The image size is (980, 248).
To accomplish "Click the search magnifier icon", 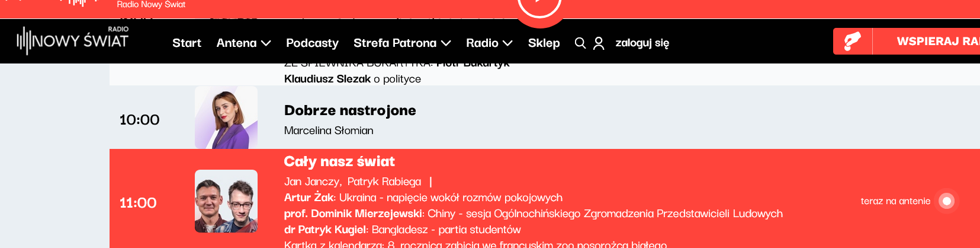I will point(580,43).
